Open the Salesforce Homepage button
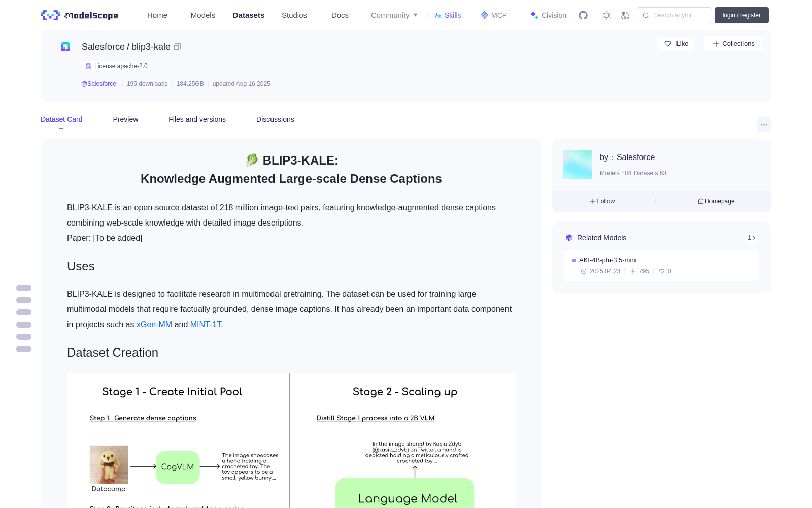 click(716, 201)
